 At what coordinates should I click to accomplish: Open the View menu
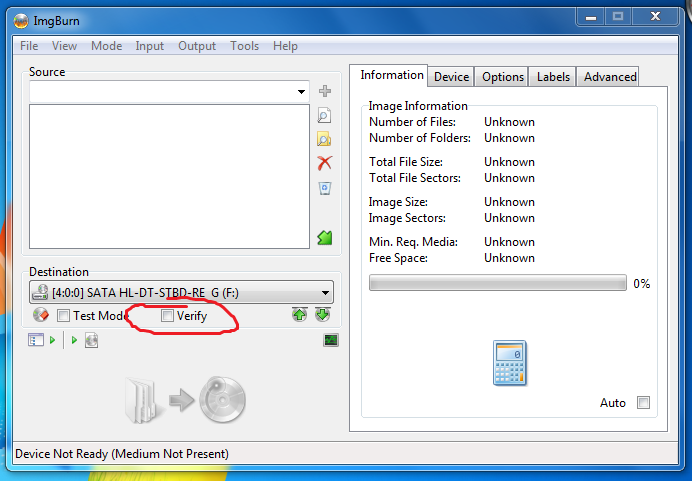coord(64,46)
